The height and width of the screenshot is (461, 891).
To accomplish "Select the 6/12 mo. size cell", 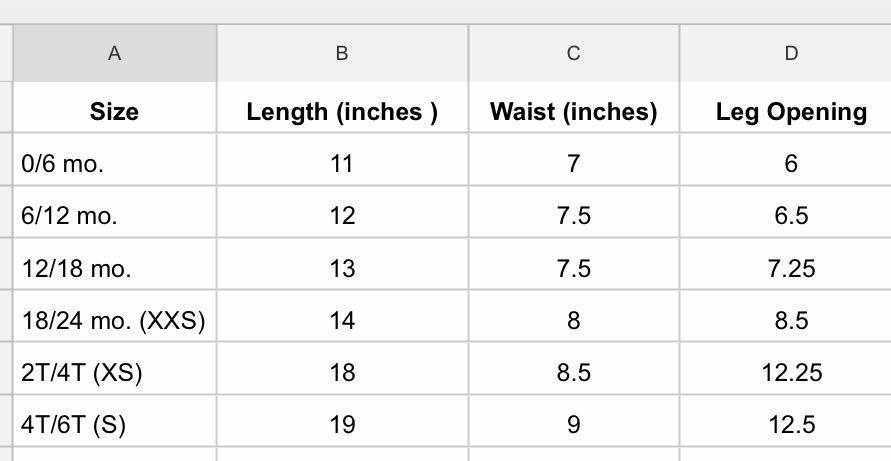I will [114, 216].
